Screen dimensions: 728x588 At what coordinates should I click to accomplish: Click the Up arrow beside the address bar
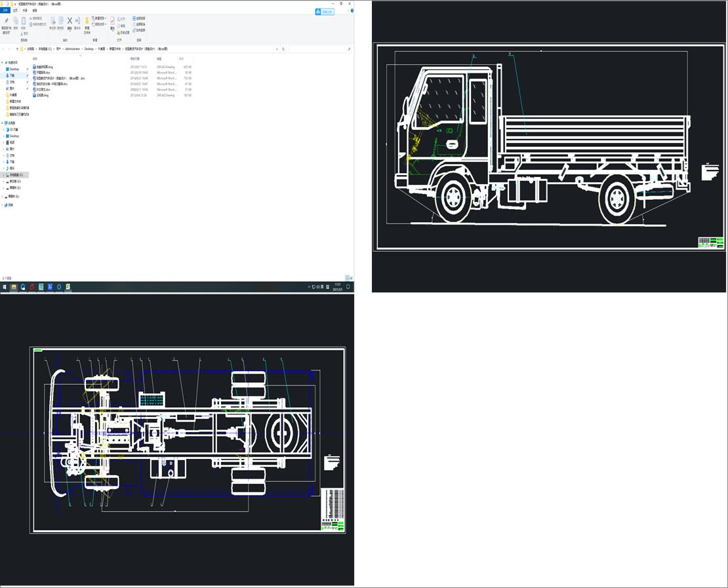pyautogui.click(x=17, y=49)
